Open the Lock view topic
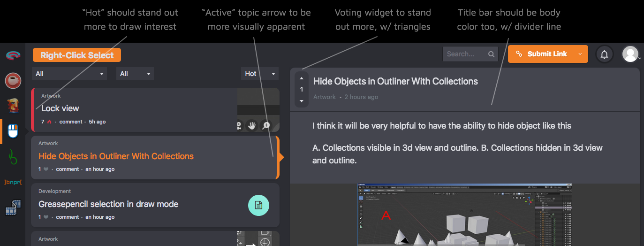 [x=60, y=108]
